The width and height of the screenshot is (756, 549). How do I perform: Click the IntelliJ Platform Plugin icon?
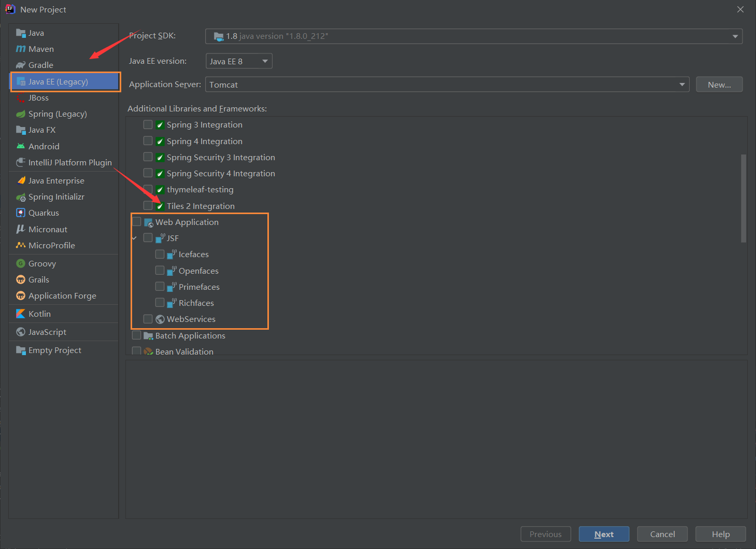click(21, 163)
